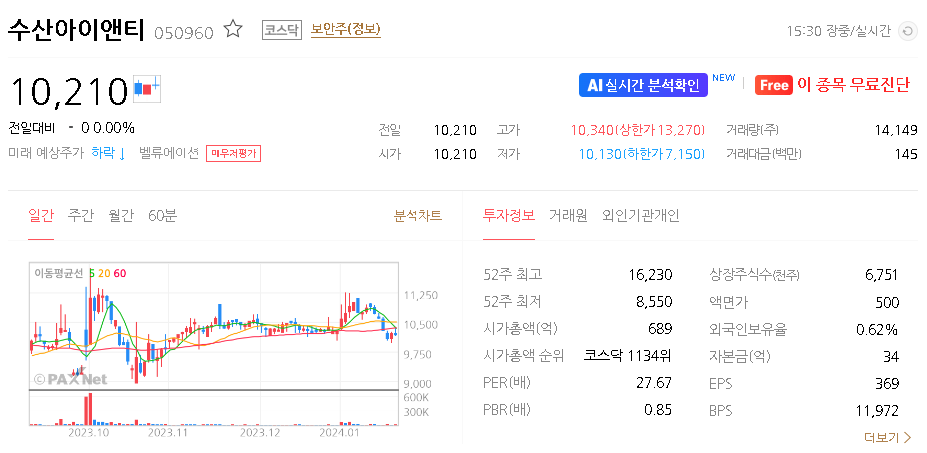Click the 52주 최고 value 16,230
Viewport: 927px width, 453px height.
coord(650,275)
